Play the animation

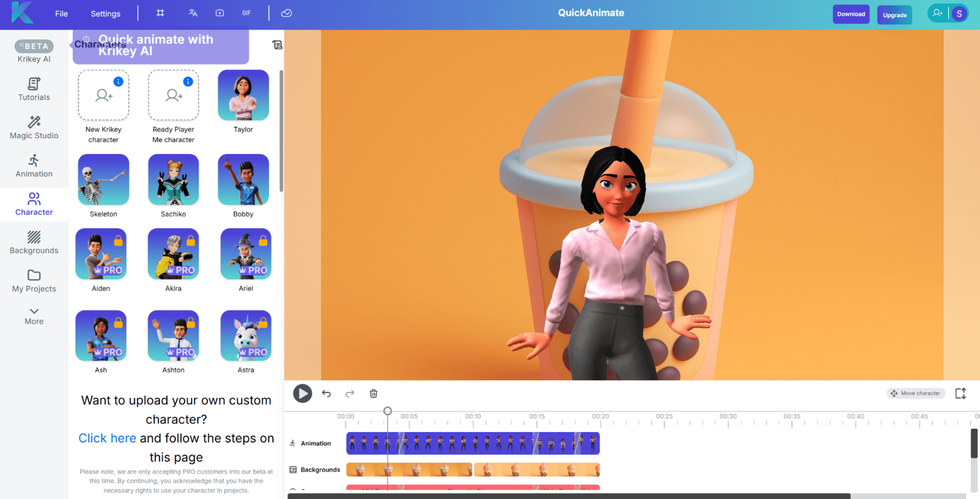pyautogui.click(x=303, y=393)
